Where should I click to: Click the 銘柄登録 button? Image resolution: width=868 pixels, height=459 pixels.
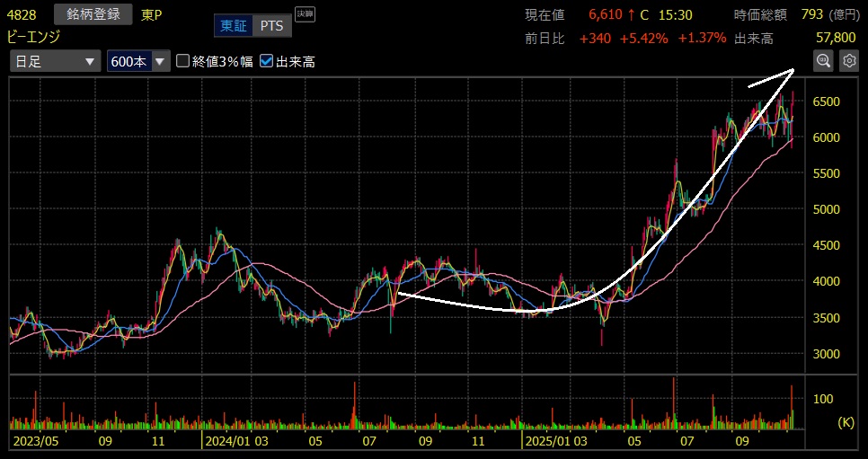coord(93,14)
